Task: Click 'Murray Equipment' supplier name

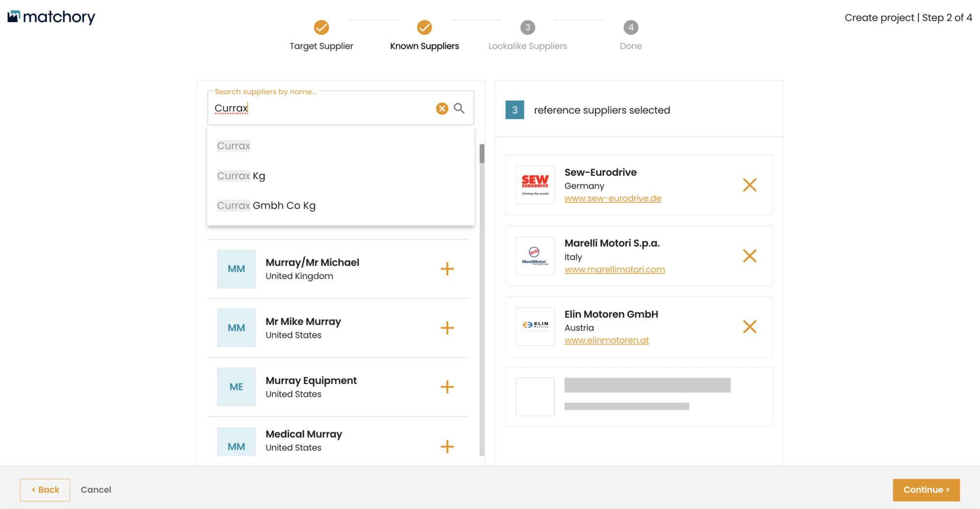Action: pyautogui.click(x=311, y=381)
